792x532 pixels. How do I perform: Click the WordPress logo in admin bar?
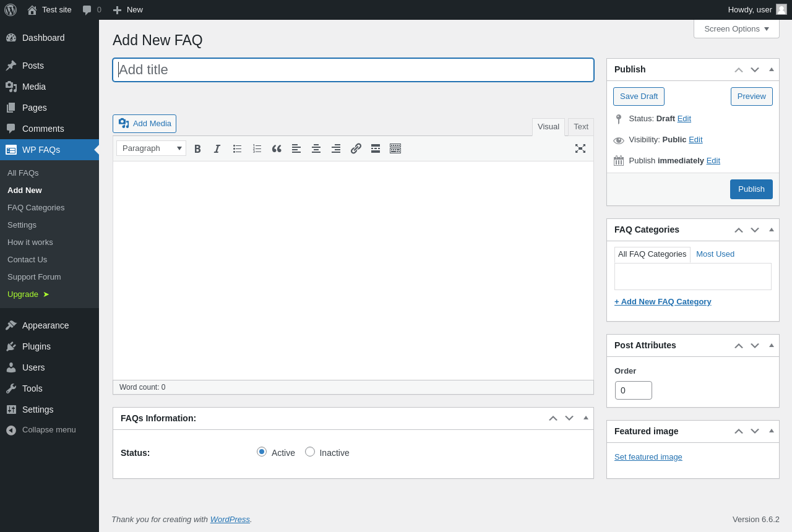pos(11,10)
